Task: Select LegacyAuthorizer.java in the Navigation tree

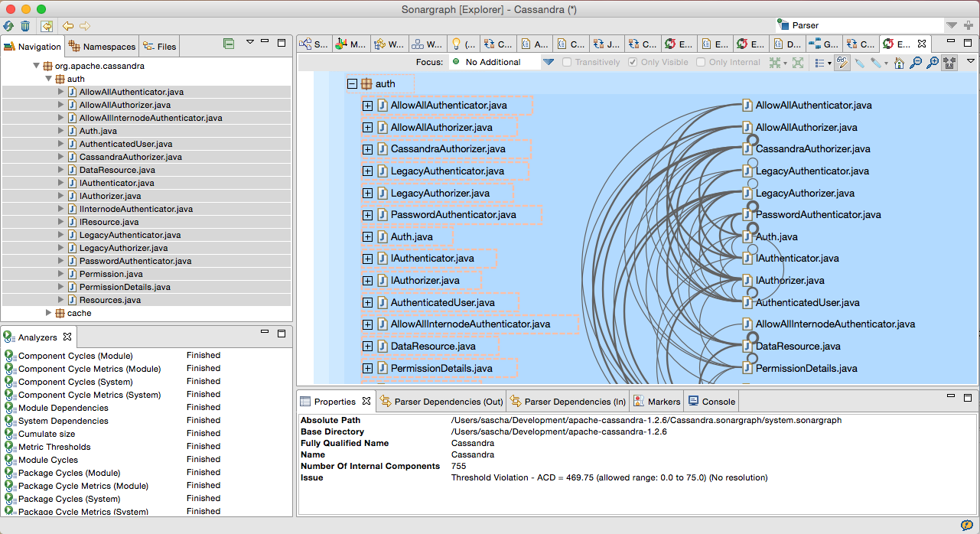Action: [123, 248]
